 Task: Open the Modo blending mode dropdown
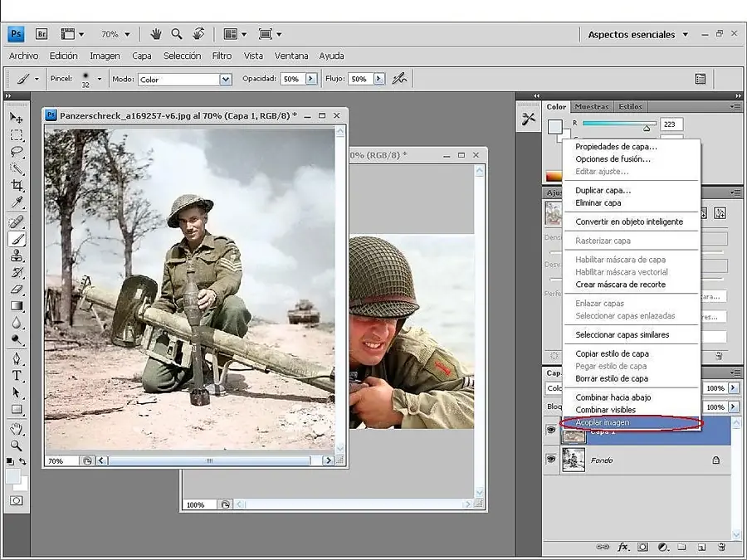tap(225, 80)
